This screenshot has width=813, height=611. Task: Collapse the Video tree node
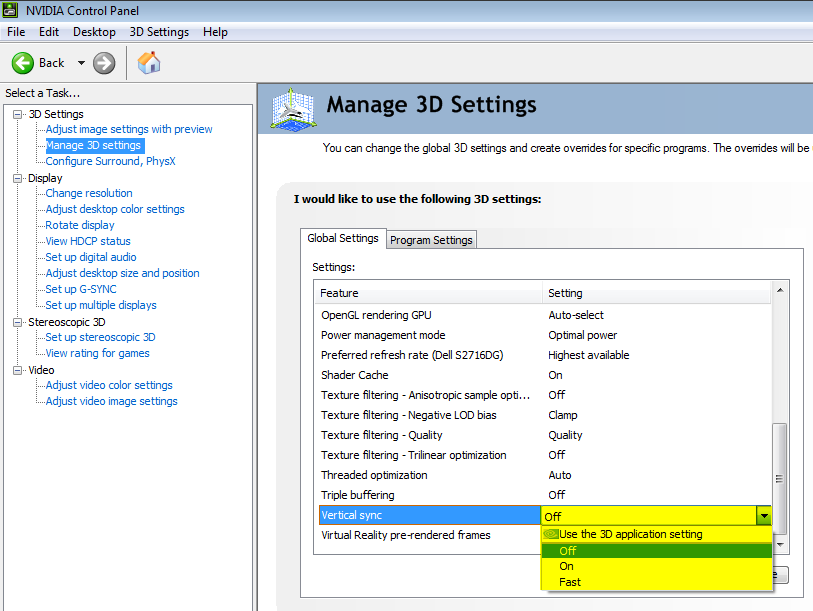[18, 370]
